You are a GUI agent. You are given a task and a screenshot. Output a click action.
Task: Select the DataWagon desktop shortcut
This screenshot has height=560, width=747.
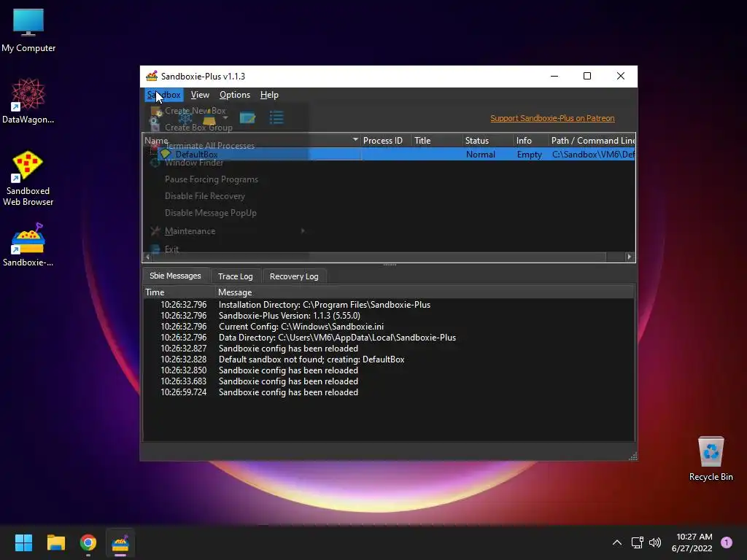(28, 101)
